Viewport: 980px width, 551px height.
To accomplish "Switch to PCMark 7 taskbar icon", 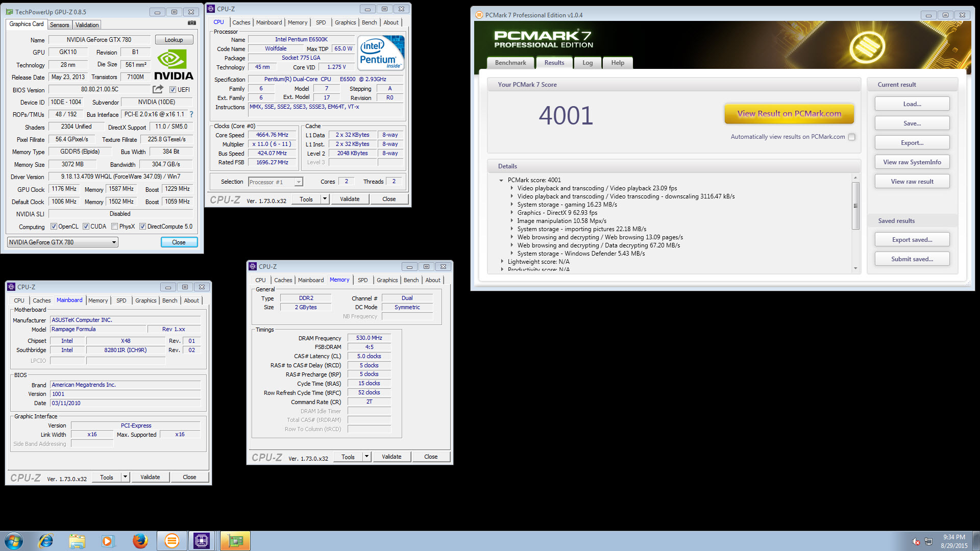I will point(172,541).
